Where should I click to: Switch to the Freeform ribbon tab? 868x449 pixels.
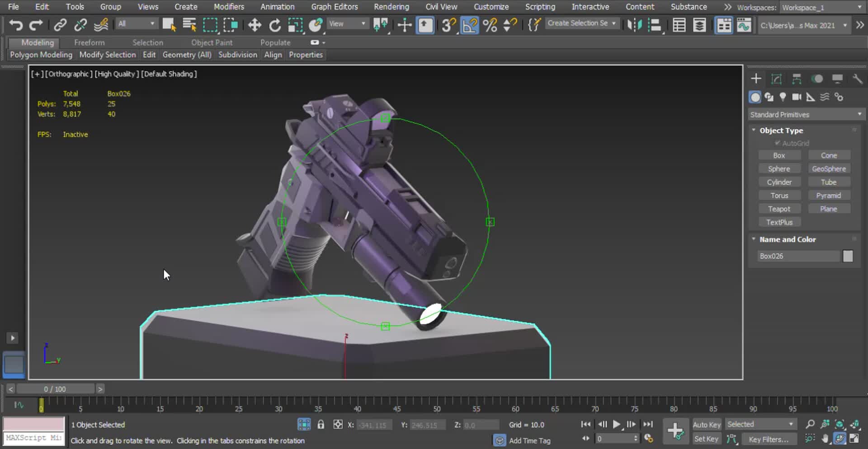coord(89,42)
